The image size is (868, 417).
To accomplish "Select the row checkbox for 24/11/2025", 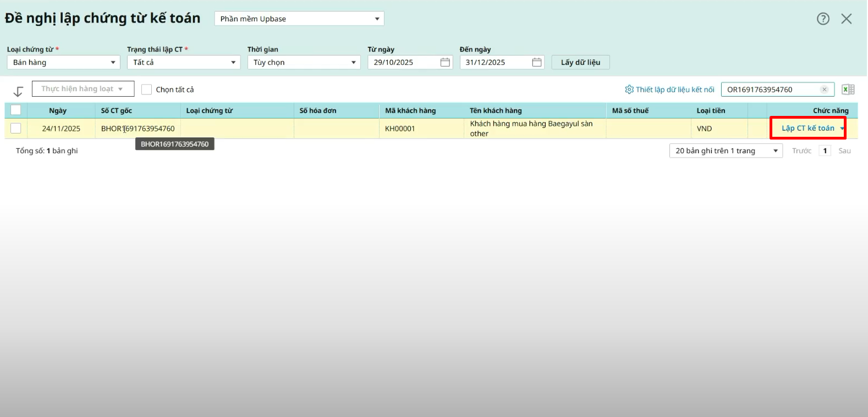I will click(16, 128).
